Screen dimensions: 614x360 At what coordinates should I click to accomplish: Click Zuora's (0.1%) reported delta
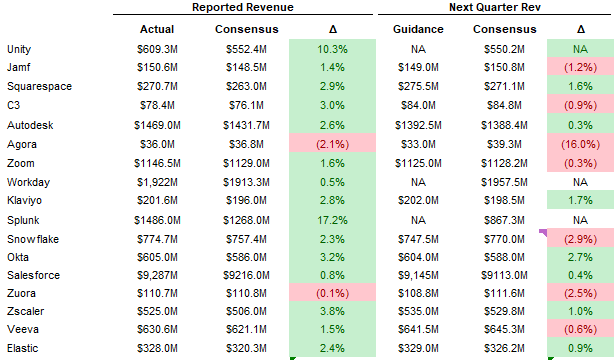click(x=332, y=293)
